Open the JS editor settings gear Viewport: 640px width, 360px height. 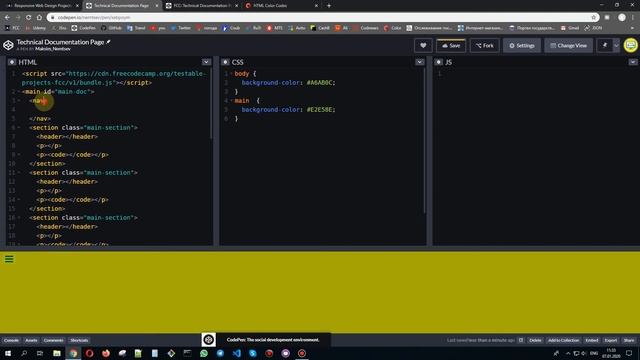point(438,62)
